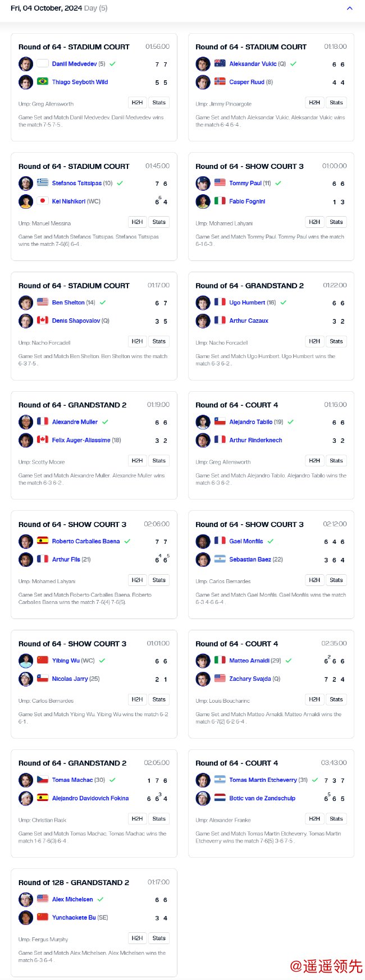Click the Brazil flag beside Thiago Seyboth Wild
The image size is (365, 980).
pos(43,82)
